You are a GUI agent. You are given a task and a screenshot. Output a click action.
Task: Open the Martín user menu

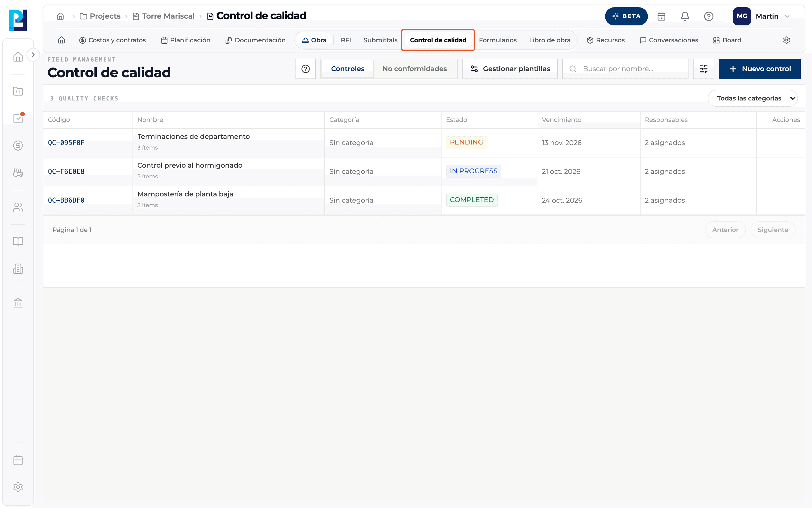pos(762,16)
